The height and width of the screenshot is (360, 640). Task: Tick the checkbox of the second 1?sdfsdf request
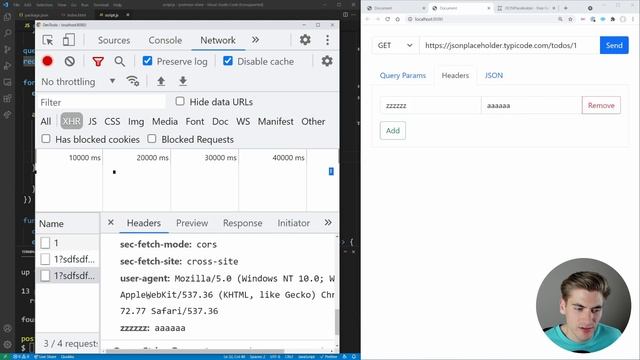coord(45,259)
